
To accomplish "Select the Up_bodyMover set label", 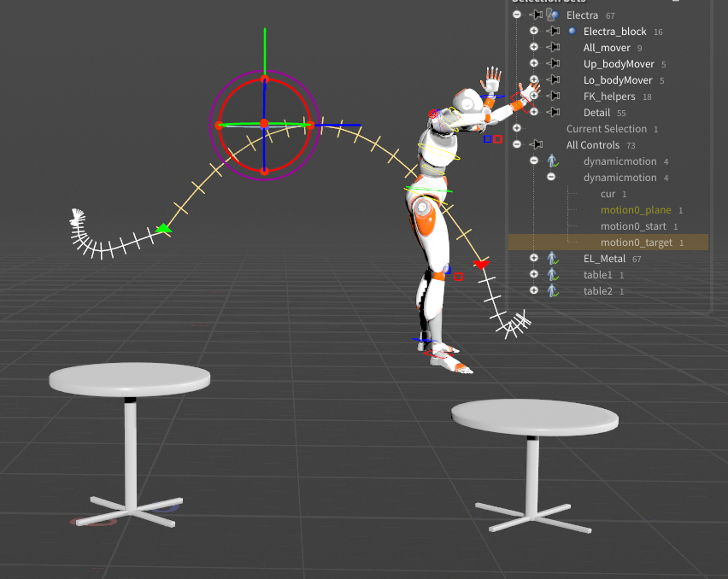I will (x=619, y=64).
